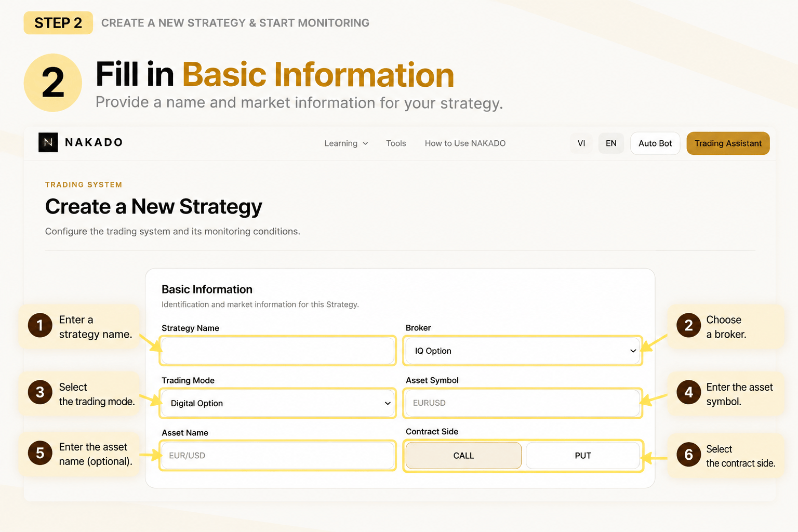Expand the Broker dropdown showing IQ Option

coord(523,351)
